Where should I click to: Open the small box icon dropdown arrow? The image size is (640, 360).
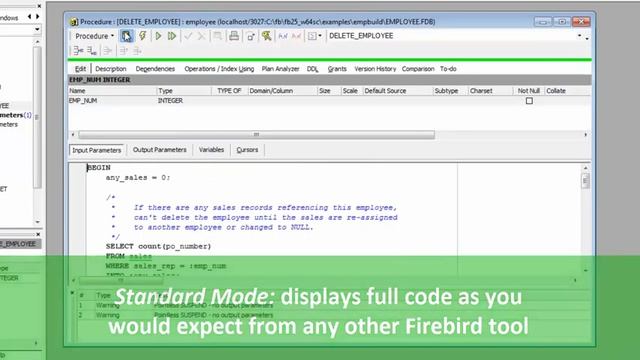pos(320,36)
